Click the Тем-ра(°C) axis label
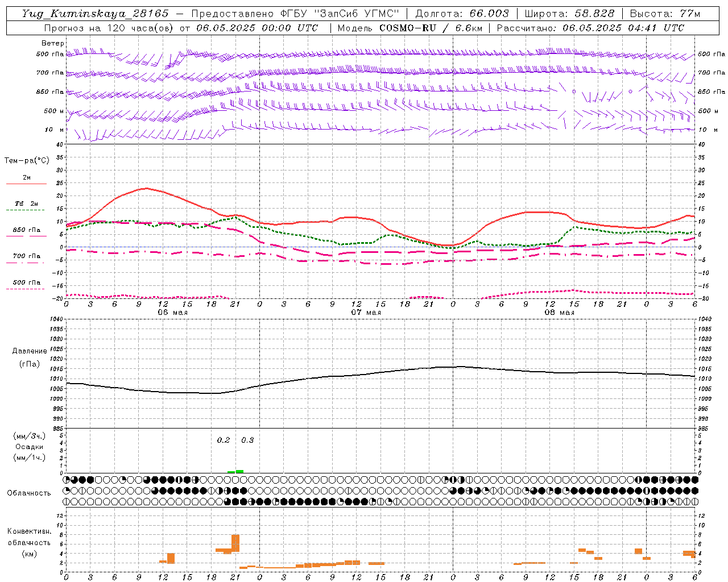Image resolution: width=728 pixels, height=582 pixels. point(27,161)
